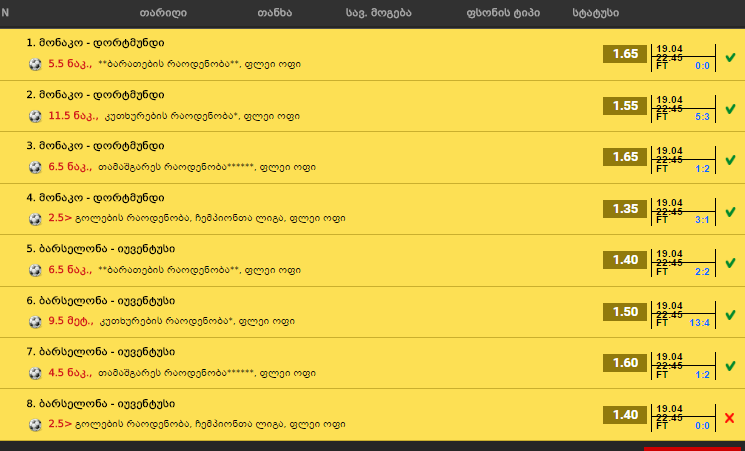Click the football icon in row 4

pos(35,219)
